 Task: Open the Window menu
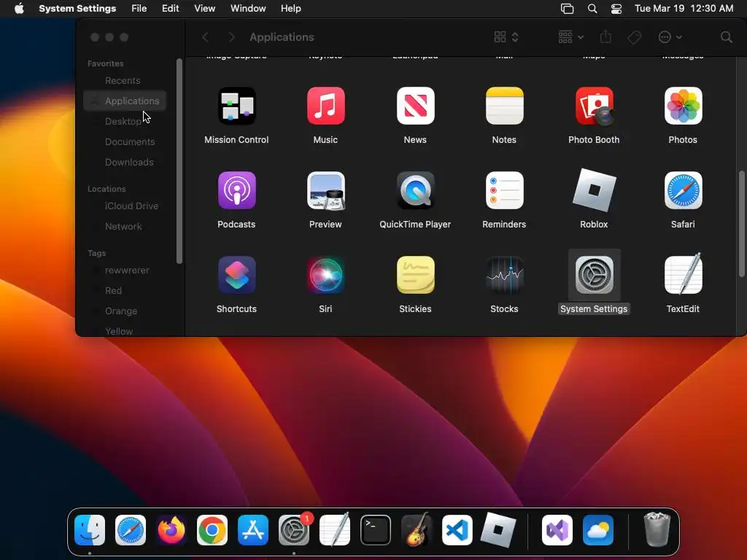pyautogui.click(x=248, y=9)
